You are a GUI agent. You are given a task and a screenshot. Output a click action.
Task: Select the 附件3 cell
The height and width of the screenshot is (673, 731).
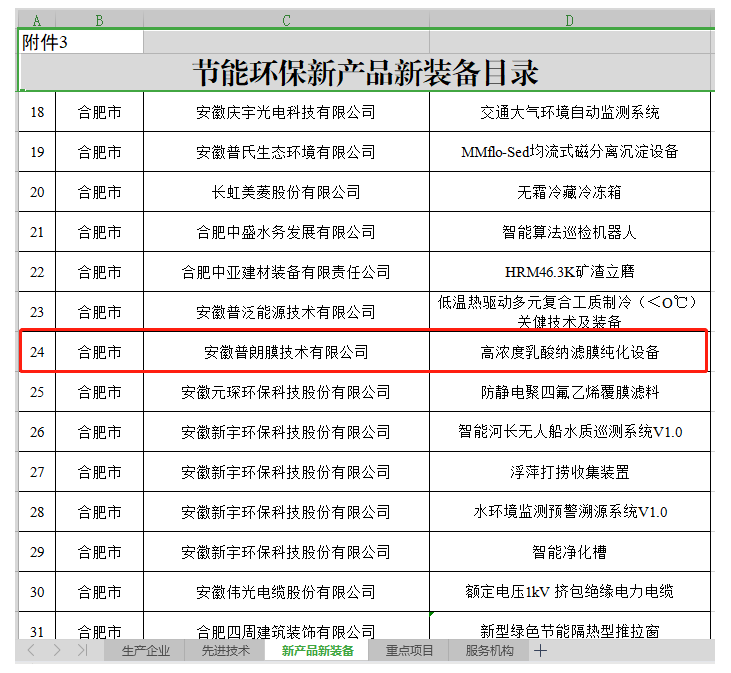[81, 42]
